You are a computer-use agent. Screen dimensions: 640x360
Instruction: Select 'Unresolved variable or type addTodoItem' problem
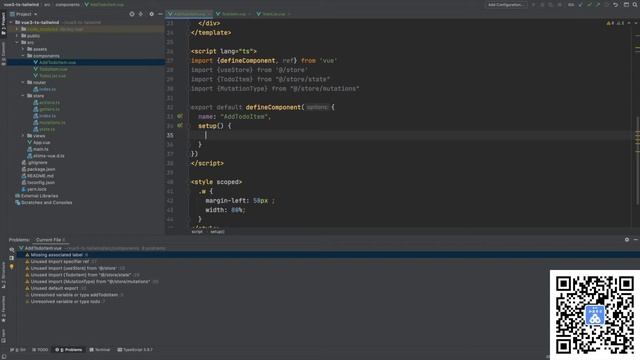point(74,295)
